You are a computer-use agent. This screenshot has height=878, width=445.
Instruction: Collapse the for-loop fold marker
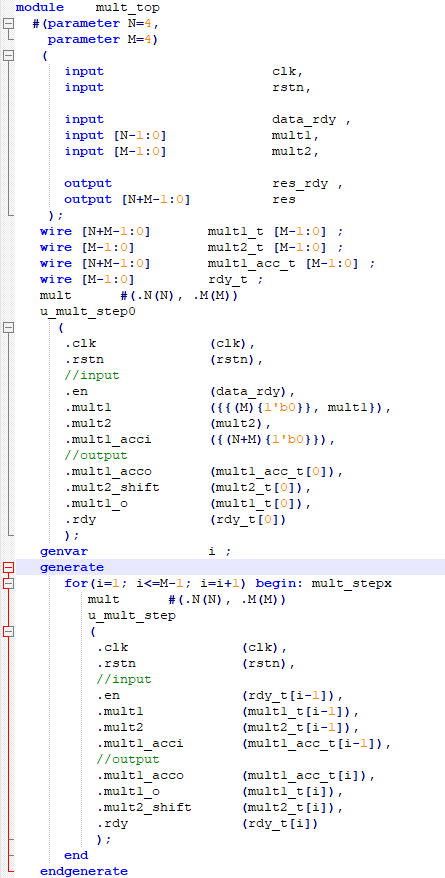(8, 583)
